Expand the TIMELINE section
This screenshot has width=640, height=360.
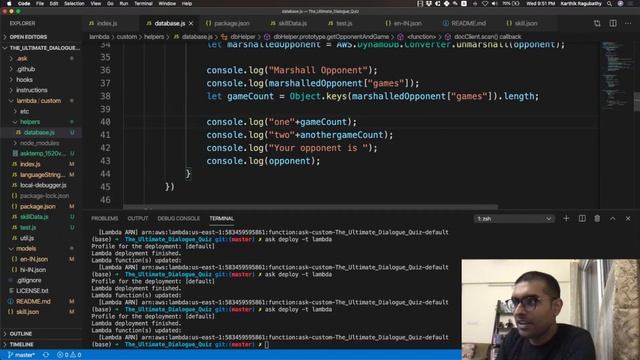point(41,344)
